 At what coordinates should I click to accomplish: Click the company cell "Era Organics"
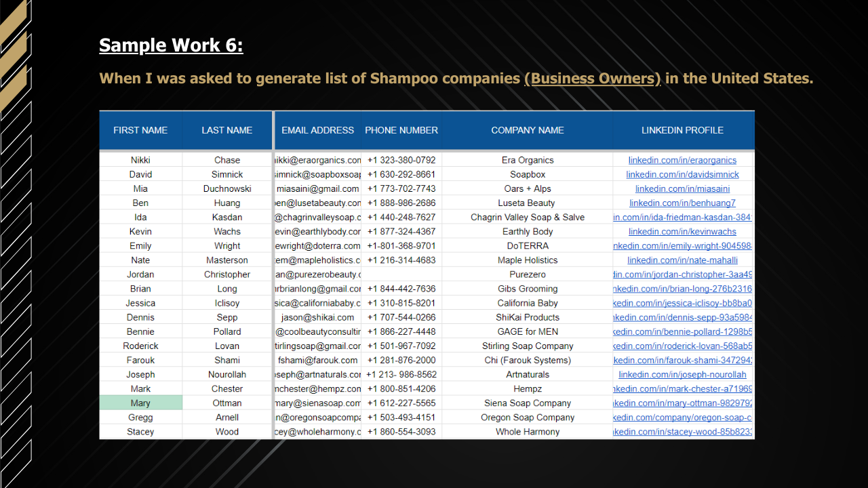[x=528, y=161]
